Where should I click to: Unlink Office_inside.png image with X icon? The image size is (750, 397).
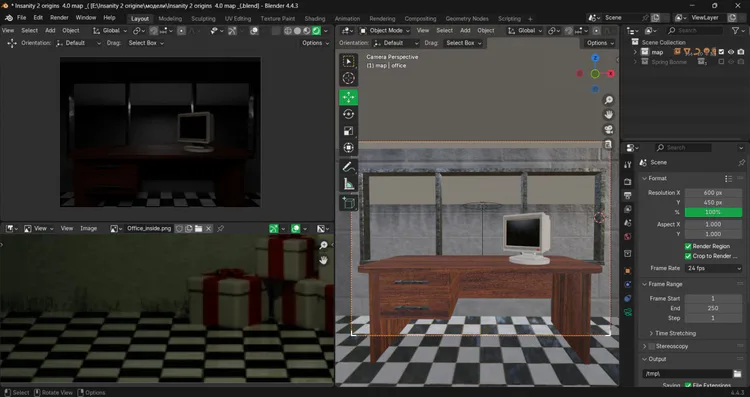pos(209,229)
